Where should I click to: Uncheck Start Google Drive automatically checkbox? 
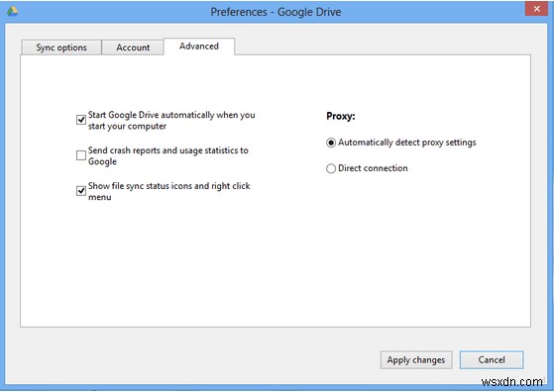(81, 120)
